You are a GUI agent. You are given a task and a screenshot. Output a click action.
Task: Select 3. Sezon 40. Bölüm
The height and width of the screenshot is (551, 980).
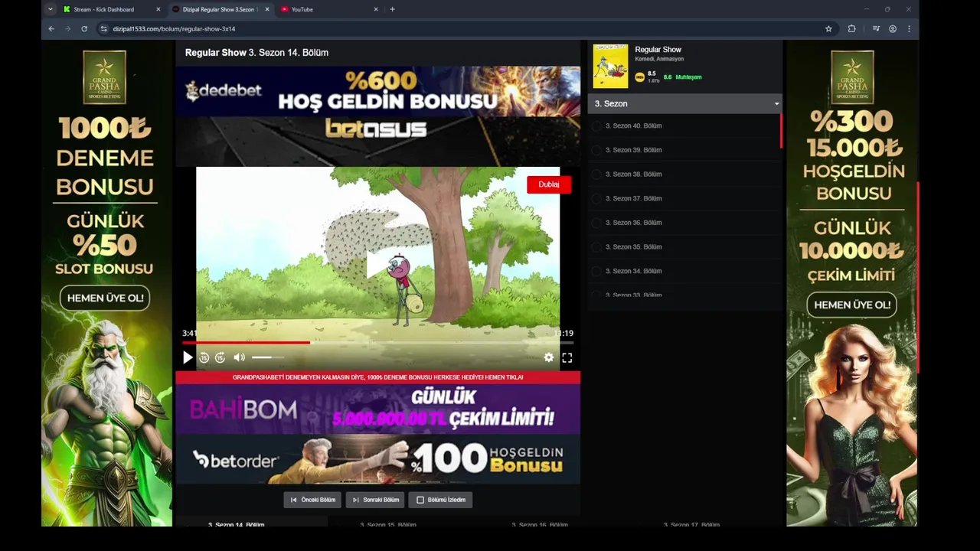[634, 126]
